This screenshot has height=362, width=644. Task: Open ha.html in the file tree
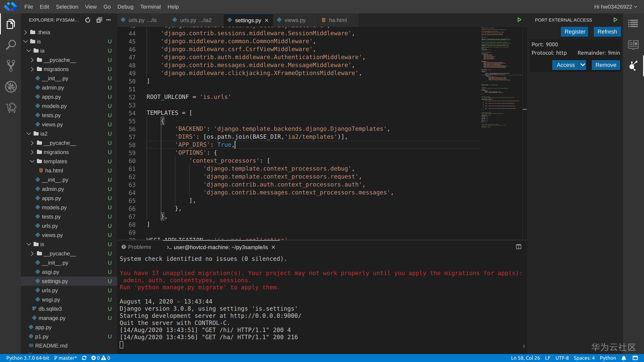pyautogui.click(x=54, y=171)
